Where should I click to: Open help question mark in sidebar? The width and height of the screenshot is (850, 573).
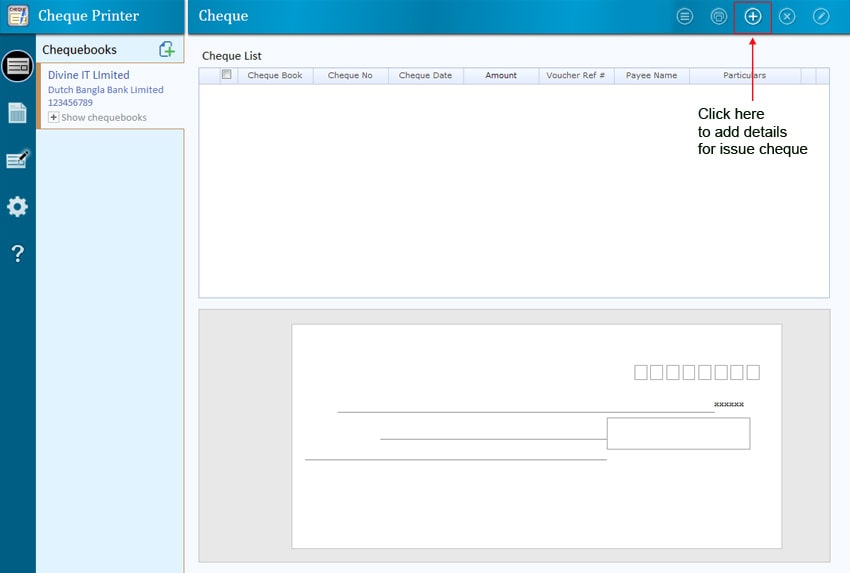pos(17,254)
